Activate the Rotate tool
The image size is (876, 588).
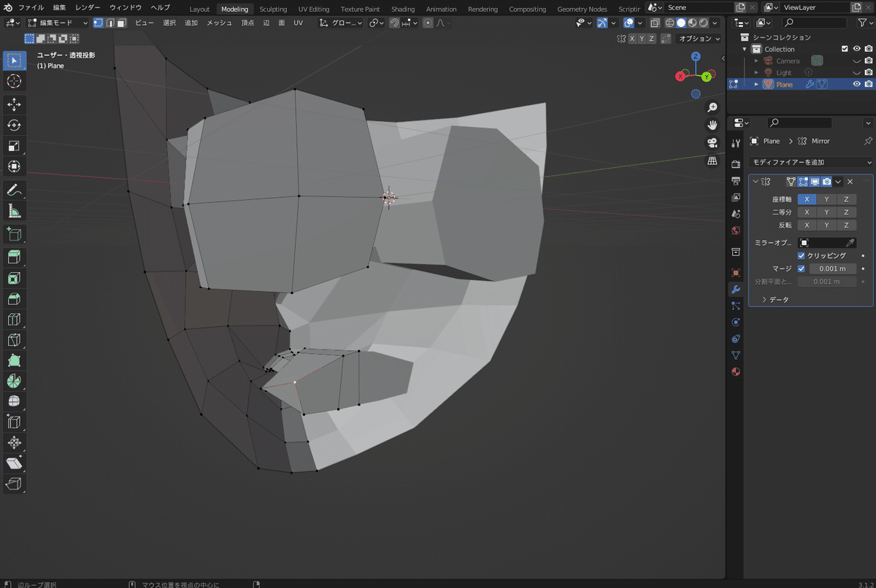[14, 125]
